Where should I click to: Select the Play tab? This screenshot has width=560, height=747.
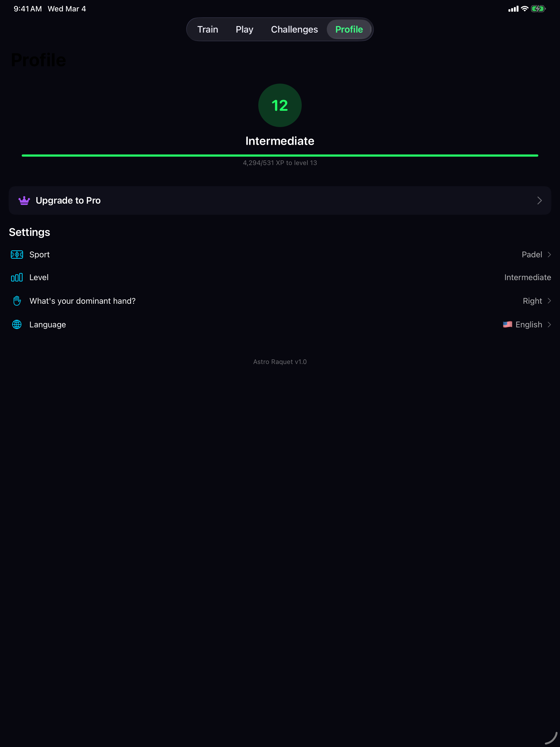[x=244, y=29]
